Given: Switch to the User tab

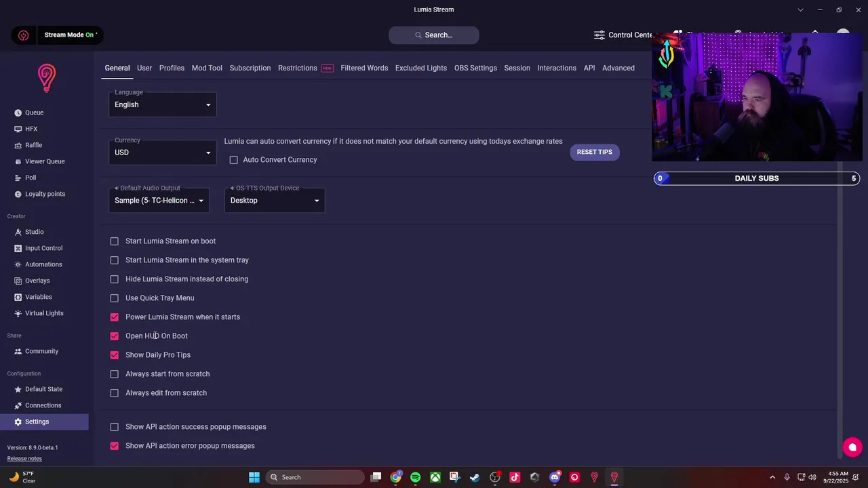Looking at the screenshot, I should [144, 68].
